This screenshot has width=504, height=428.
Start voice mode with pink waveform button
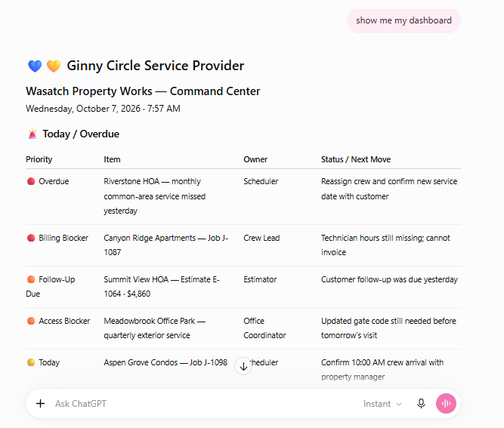pos(446,404)
